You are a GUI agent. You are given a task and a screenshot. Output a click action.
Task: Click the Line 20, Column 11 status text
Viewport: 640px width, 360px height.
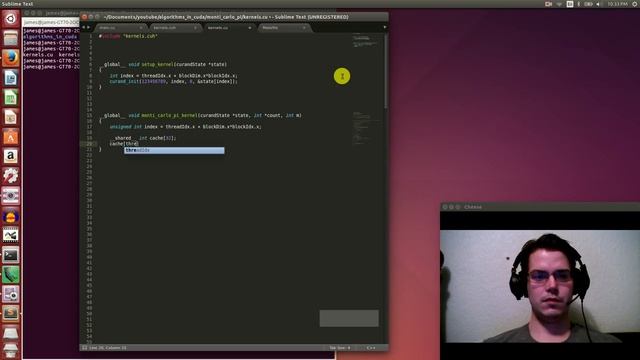(108, 348)
